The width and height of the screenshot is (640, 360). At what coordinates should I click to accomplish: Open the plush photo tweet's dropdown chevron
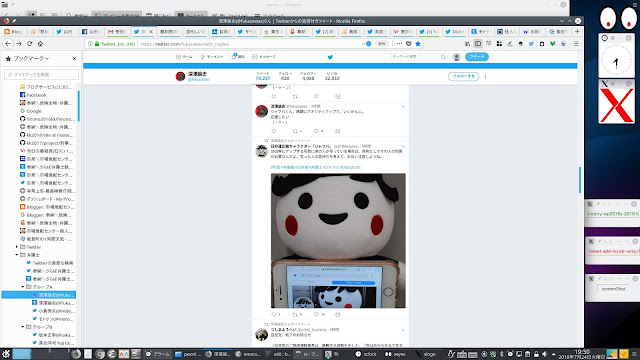403,146
